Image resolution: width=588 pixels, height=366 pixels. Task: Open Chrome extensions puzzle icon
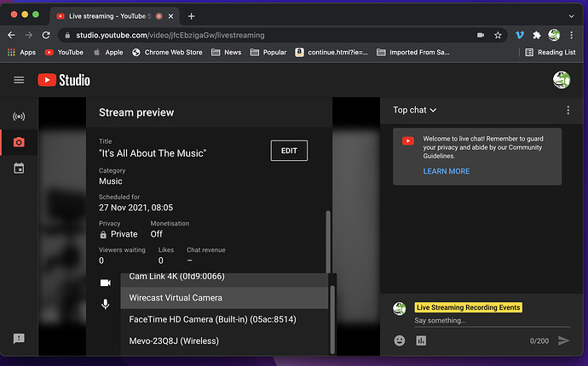(x=537, y=35)
